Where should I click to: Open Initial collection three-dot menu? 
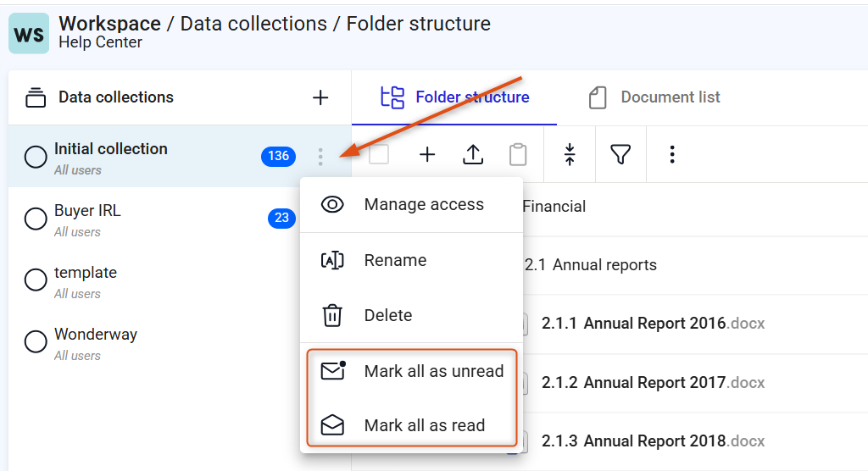(x=320, y=157)
